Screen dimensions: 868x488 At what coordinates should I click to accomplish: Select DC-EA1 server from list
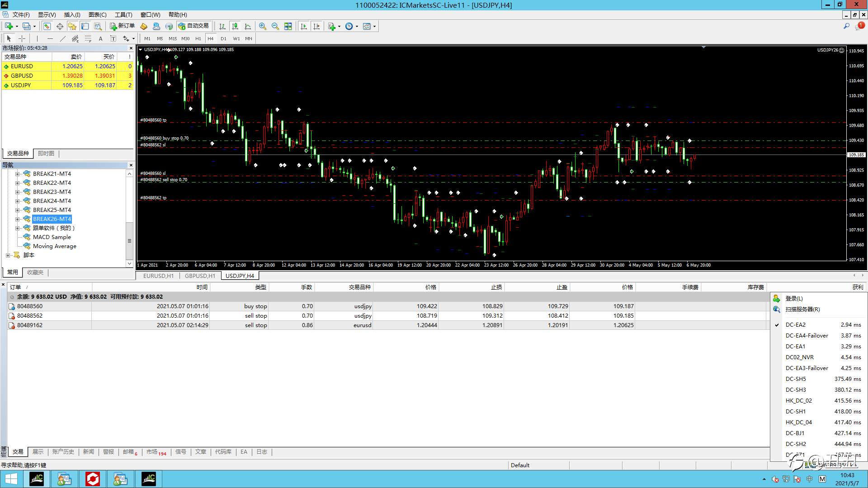point(795,347)
